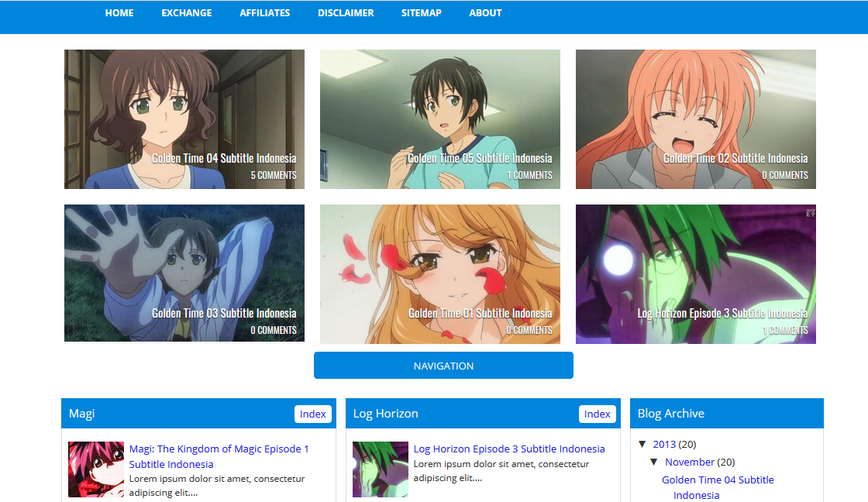The image size is (868, 502).
Task: View 1 COMMENTS on Golden Time 05
Action: (530, 175)
